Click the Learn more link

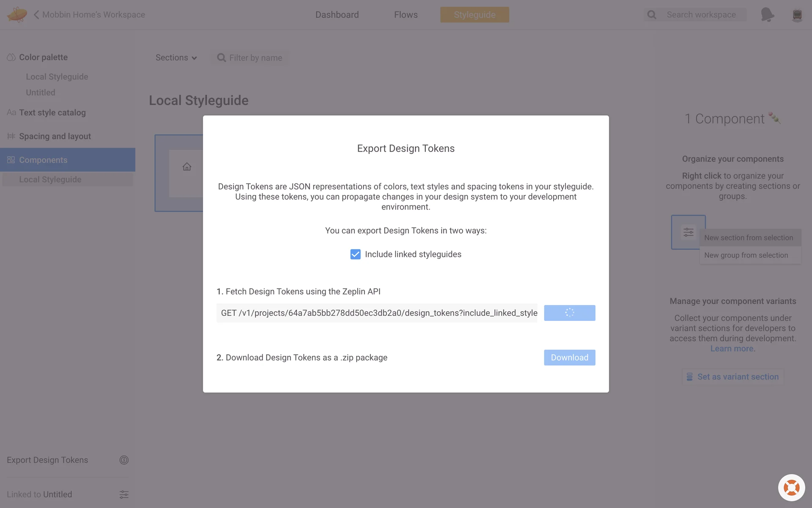tap(732, 349)
